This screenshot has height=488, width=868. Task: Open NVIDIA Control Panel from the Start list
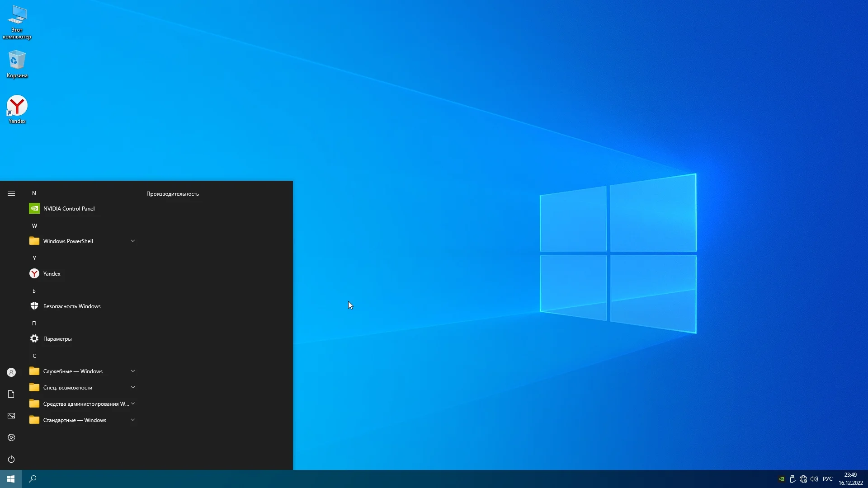pyautogui.click(x=69, y=209)
